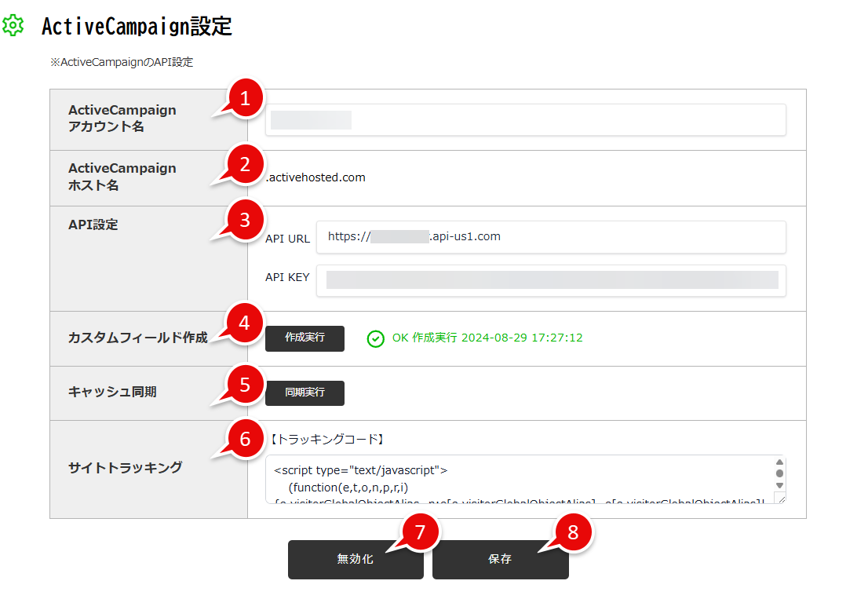Viewport: 868px width, 599px height.
Task: Click the 無効化 button at the bottom
Action: coord(355,559)
